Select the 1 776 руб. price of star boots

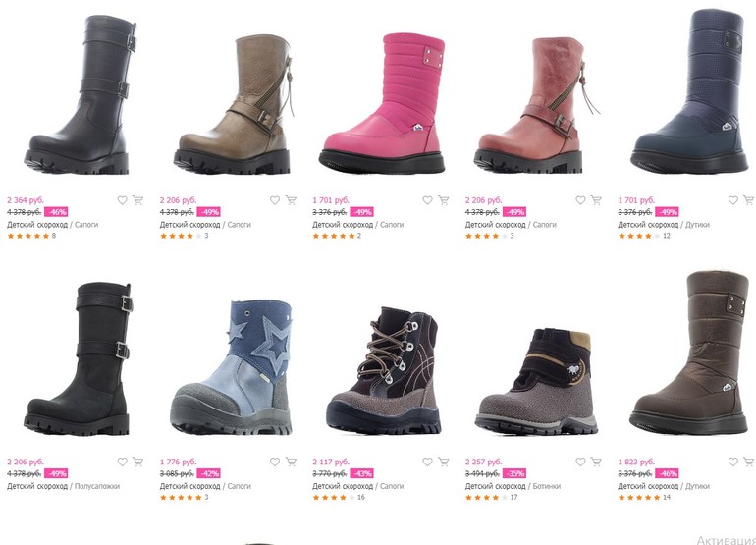tap(179, 463)
